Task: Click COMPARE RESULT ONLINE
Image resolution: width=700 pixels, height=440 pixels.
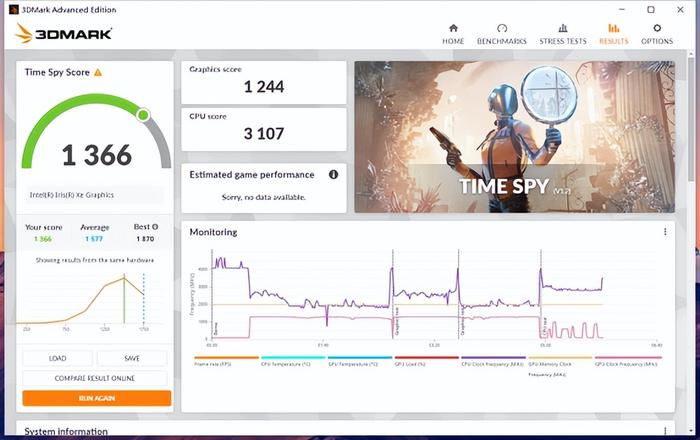Action: pos(95,378)
